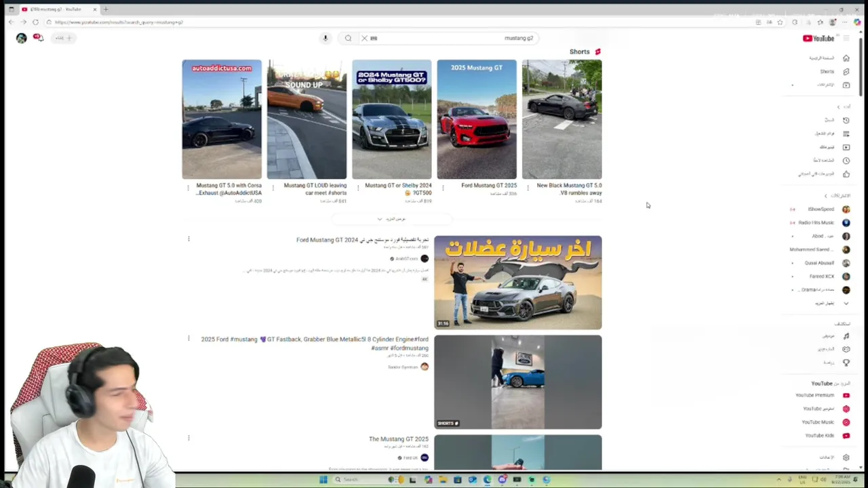Open Liked videos in the sidebar
This screenshot has width=868, height=488.
point(846,174)
